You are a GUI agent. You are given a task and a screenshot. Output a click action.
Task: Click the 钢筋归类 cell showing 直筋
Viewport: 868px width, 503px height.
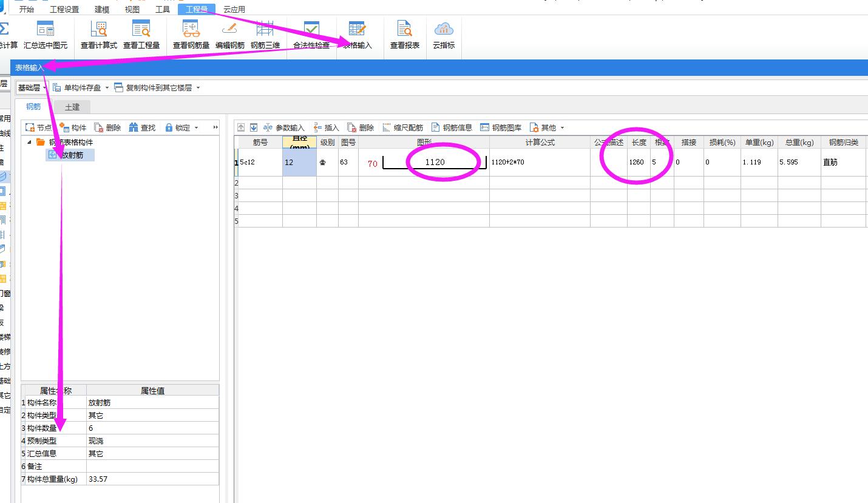pyautogui.click(x=843, y=162)
